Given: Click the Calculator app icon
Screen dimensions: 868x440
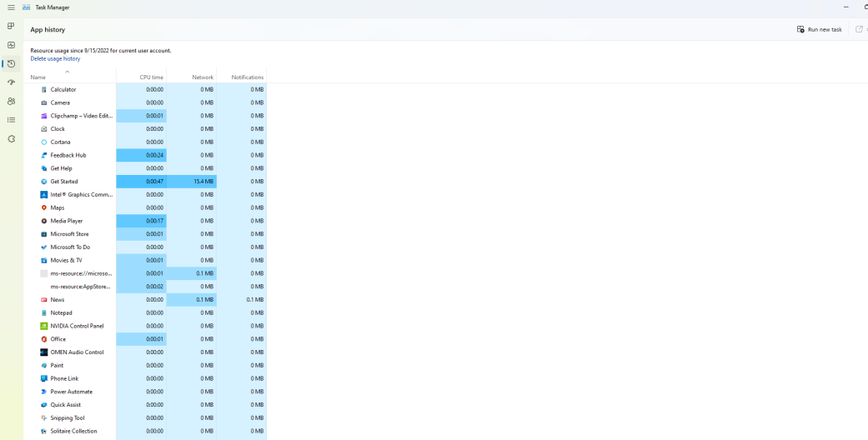Looking at the screenshot, I should click(x=44, y=90).
